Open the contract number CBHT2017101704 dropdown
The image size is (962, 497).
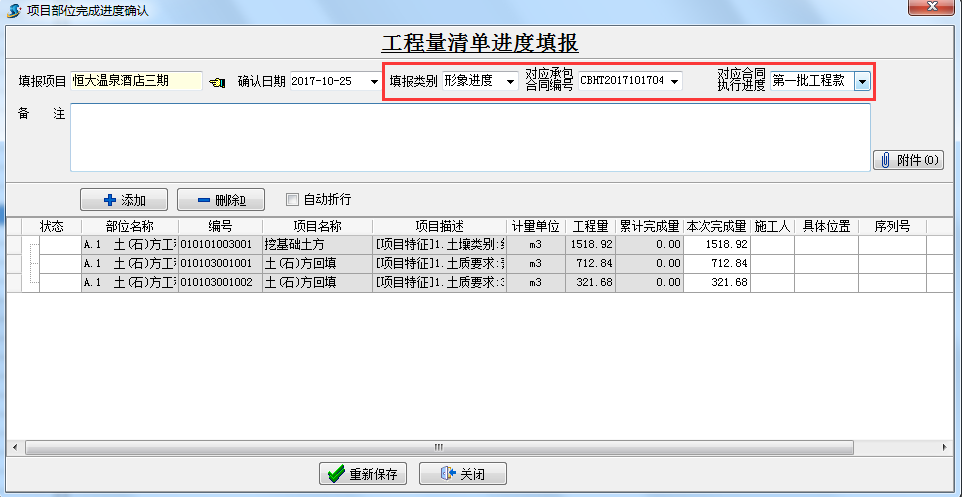pyautogui.click(x=675, y=82)
